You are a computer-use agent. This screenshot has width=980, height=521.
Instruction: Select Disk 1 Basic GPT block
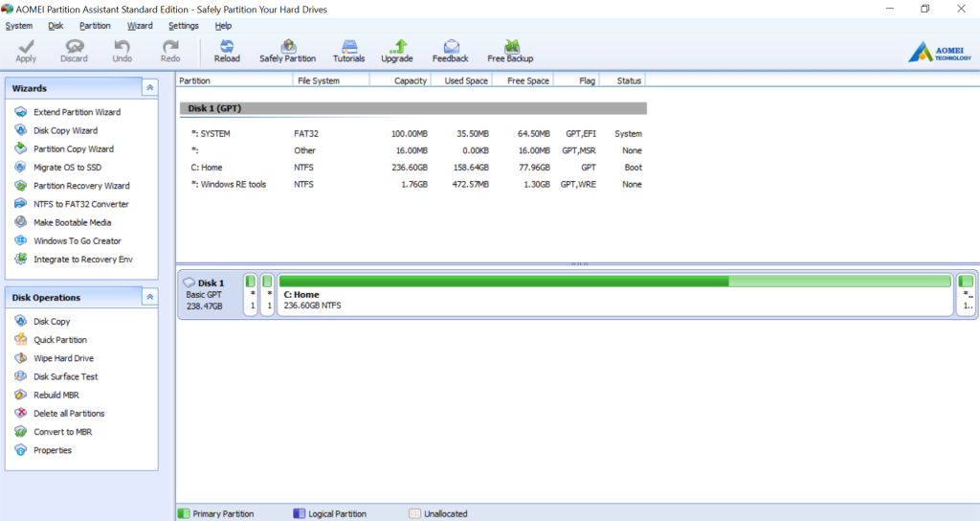[210, 294]
